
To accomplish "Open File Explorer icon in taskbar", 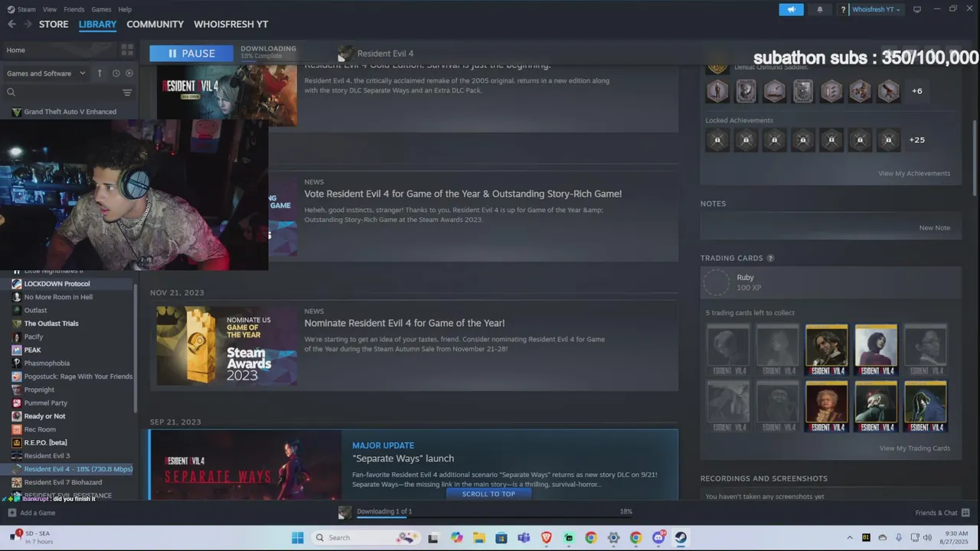I will tap(479, 538).
